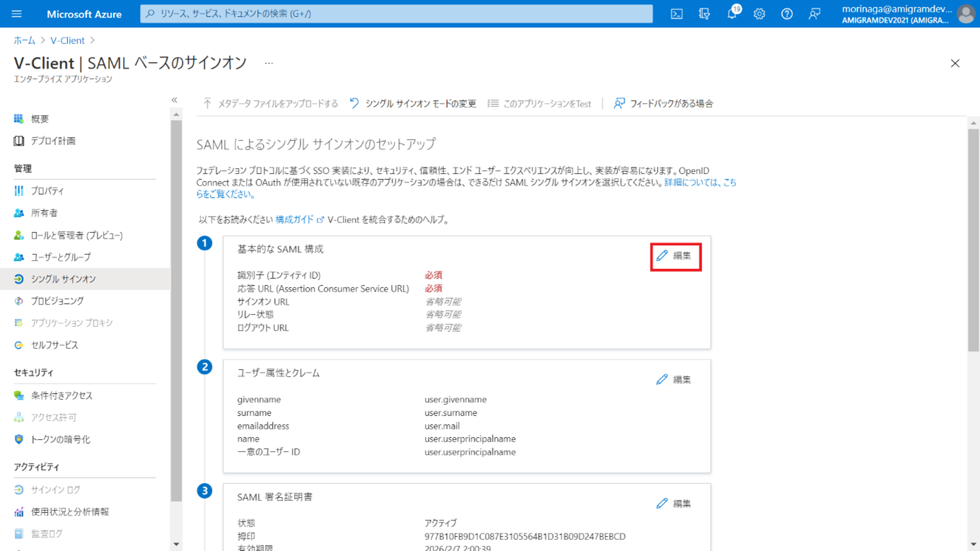
Task: Open the ... more commands menu
Action: coord(267,64)
